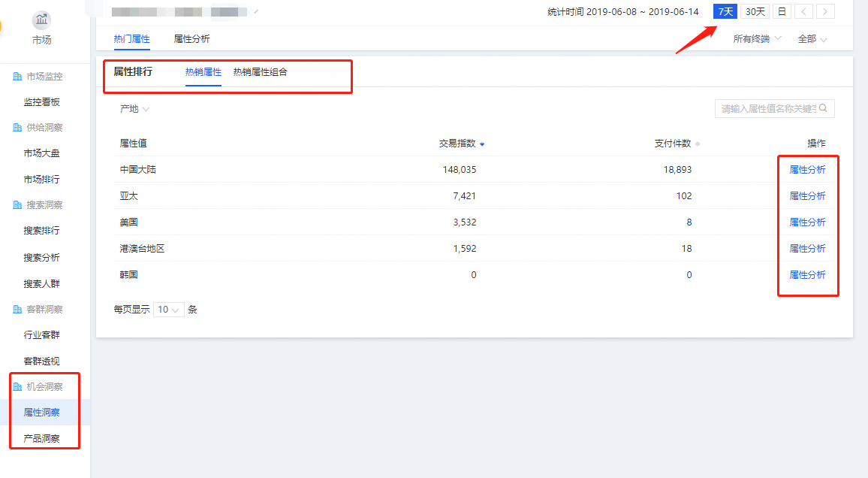The height and width of the screenshot is (478, 868).
Task: Open 属性分析 for 美国 row
Action: coord(807,222)
